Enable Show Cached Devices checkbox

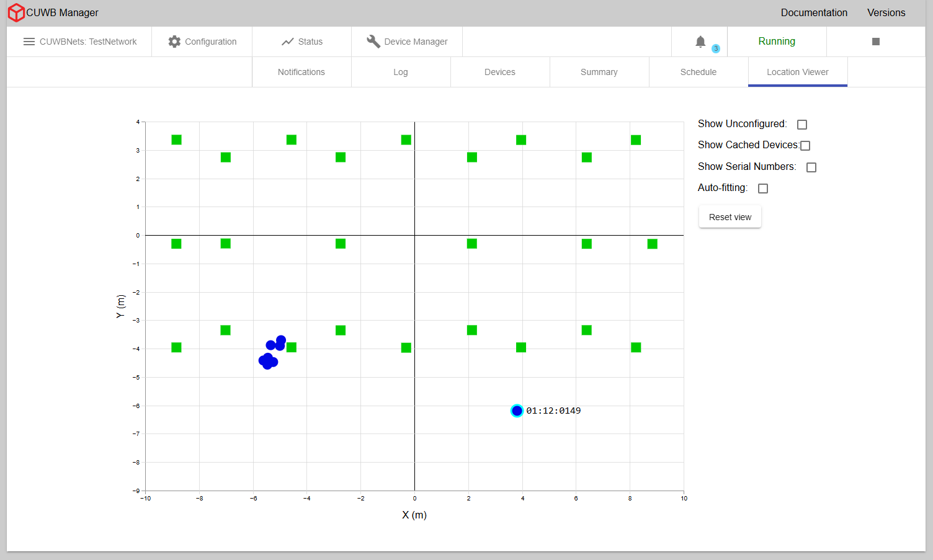click(x=805, y=146)
